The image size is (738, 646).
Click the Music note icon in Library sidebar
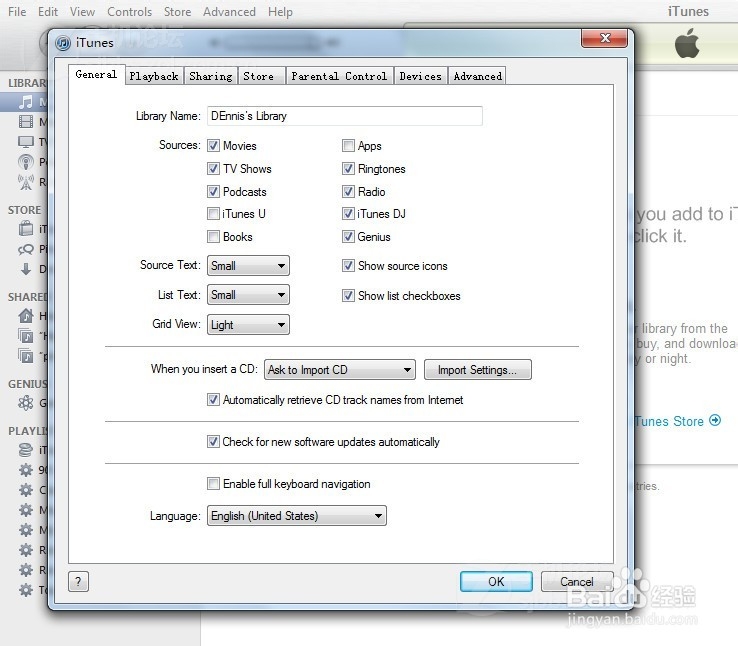[26, 102]
